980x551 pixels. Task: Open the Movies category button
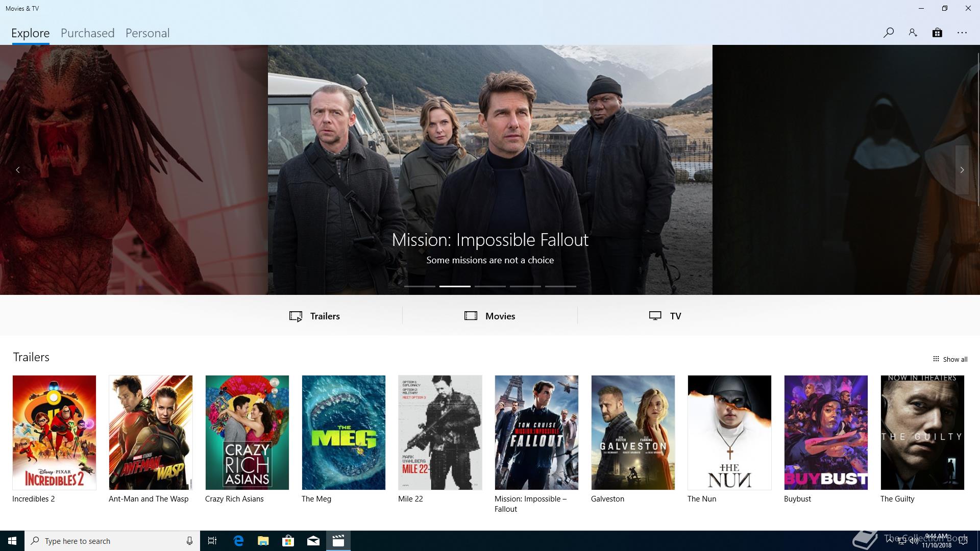click(x=490, y=316)
